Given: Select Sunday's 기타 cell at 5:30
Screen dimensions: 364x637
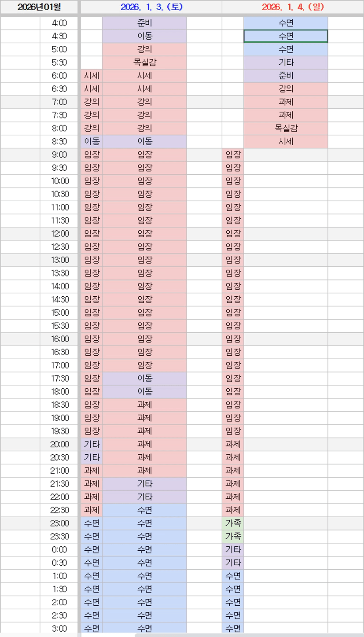Looking at the screenshot, I should point(286,63).
